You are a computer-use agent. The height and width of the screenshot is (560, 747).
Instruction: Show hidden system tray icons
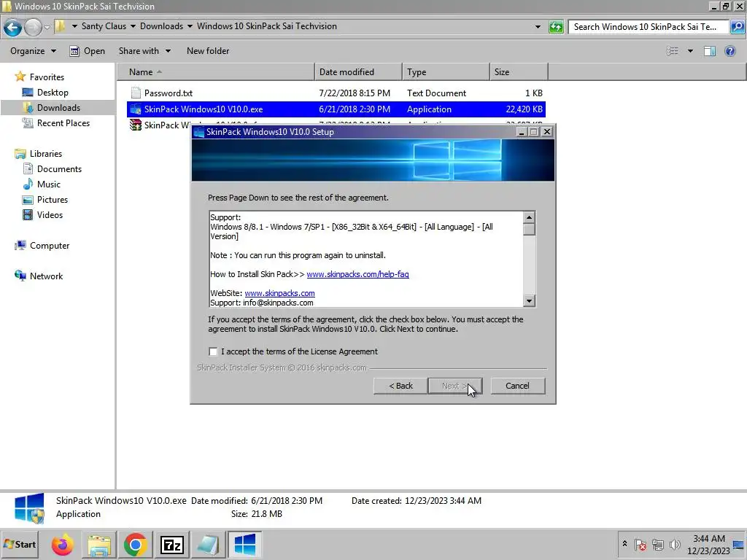pos(624,544)
